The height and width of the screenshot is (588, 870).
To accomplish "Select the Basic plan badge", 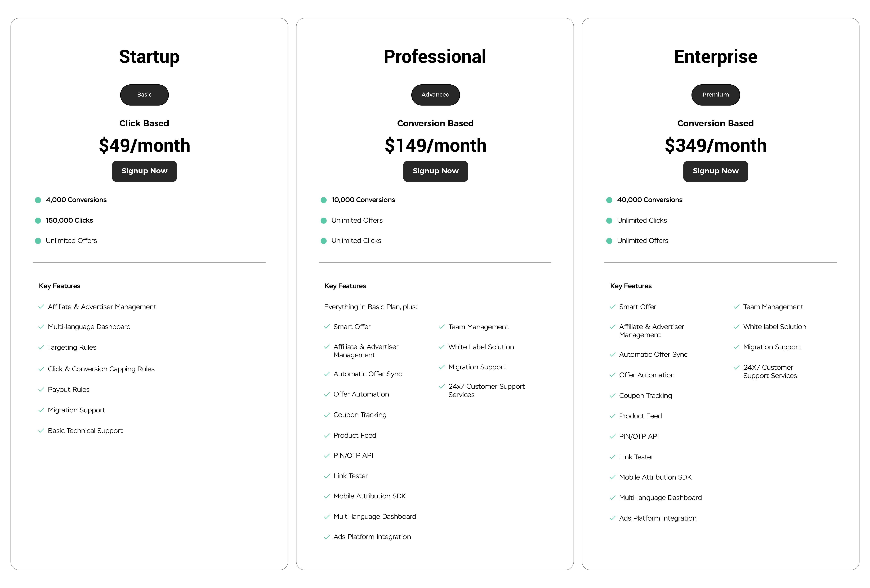I will point(144,95).
